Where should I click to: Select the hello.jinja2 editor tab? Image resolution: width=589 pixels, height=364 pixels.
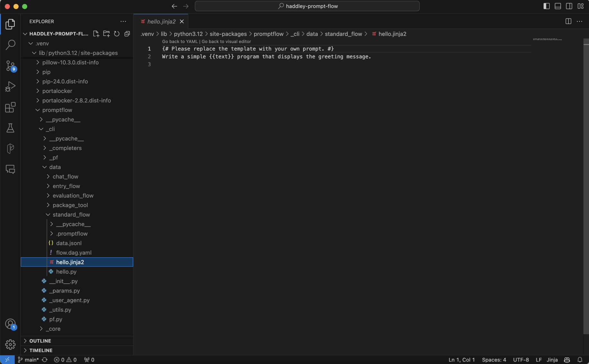161,21
